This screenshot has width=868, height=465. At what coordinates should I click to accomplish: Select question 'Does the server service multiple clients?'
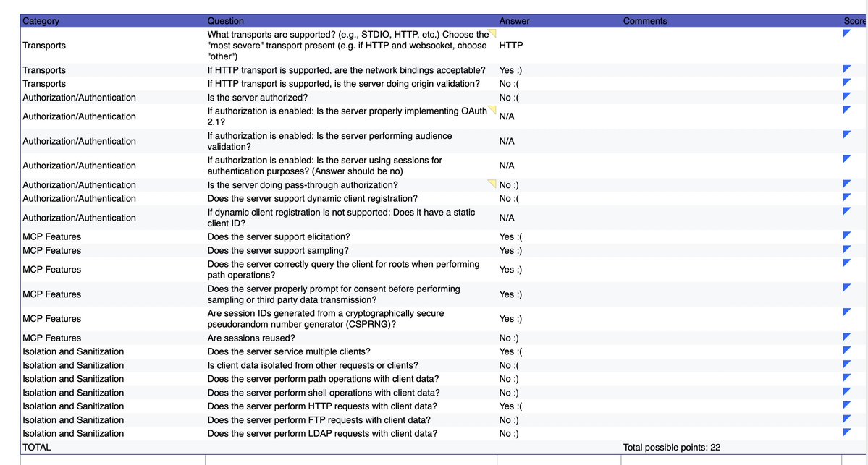coord(289,351)
